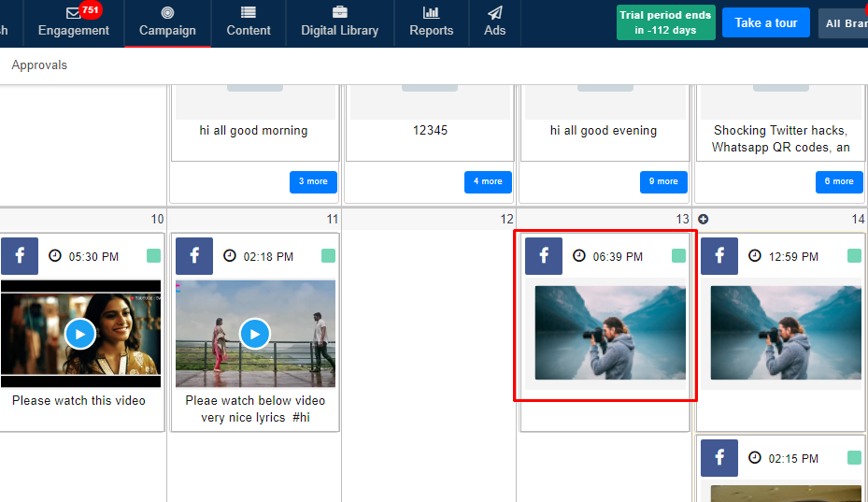Go to the Digital Library menu

[339, 22]
